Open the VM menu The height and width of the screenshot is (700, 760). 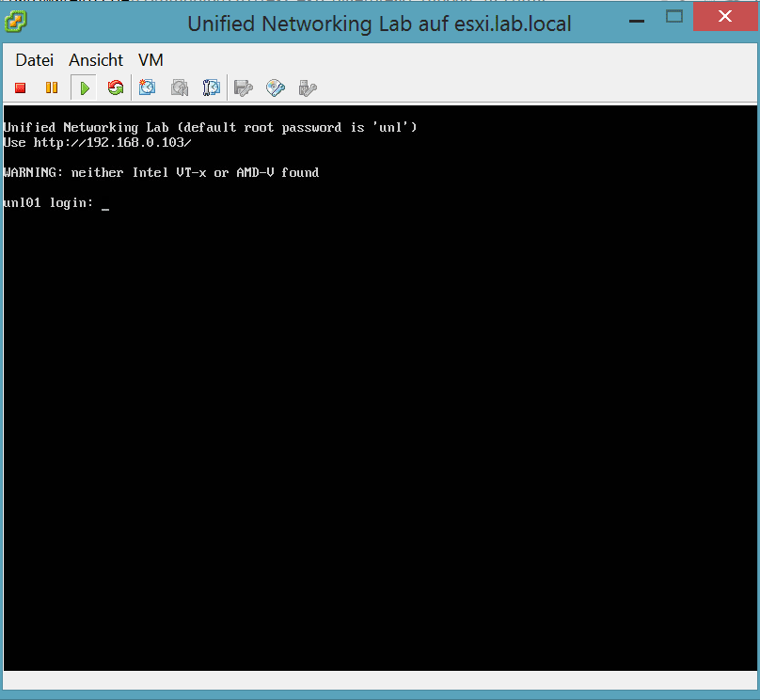(x=150, y=60)
